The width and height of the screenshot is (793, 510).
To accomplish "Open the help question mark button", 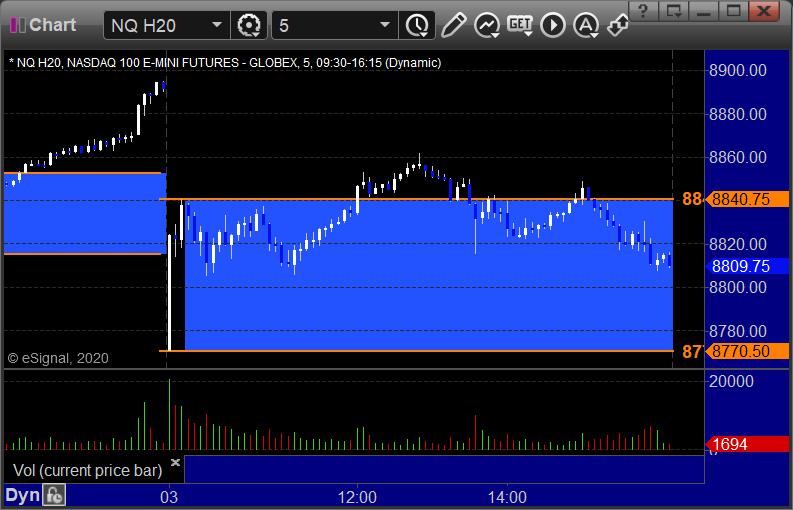I will point(643,11).
